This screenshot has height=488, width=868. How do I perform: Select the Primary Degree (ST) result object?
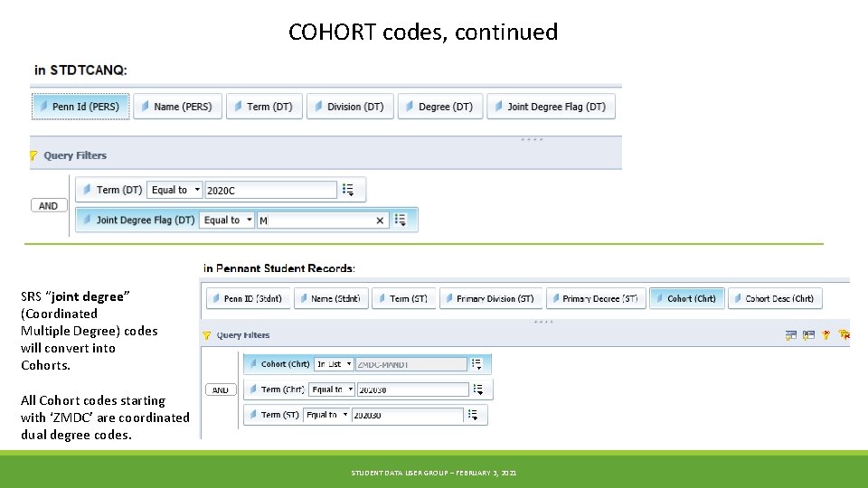pos(596,298)
